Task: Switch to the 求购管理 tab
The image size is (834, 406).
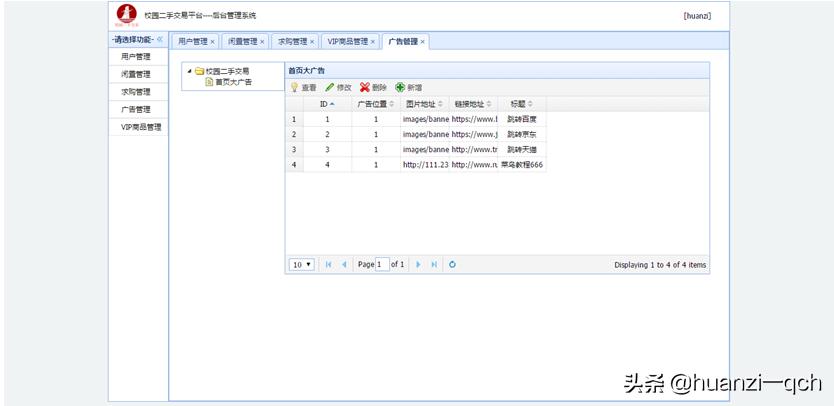Action: pyautogui.click(x=293, y=42)
